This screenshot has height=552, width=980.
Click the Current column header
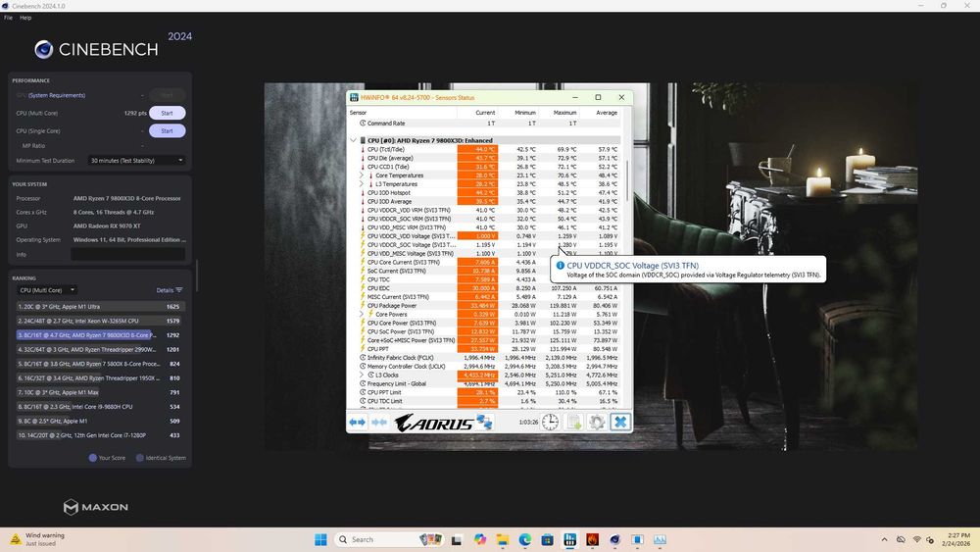tap(485, 113)
